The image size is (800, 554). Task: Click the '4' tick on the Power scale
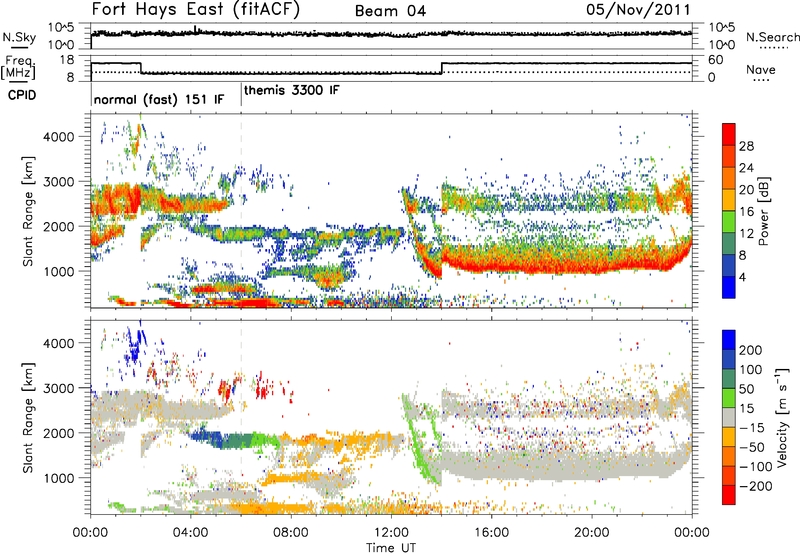pyautogui.click(x=742, y=278)
